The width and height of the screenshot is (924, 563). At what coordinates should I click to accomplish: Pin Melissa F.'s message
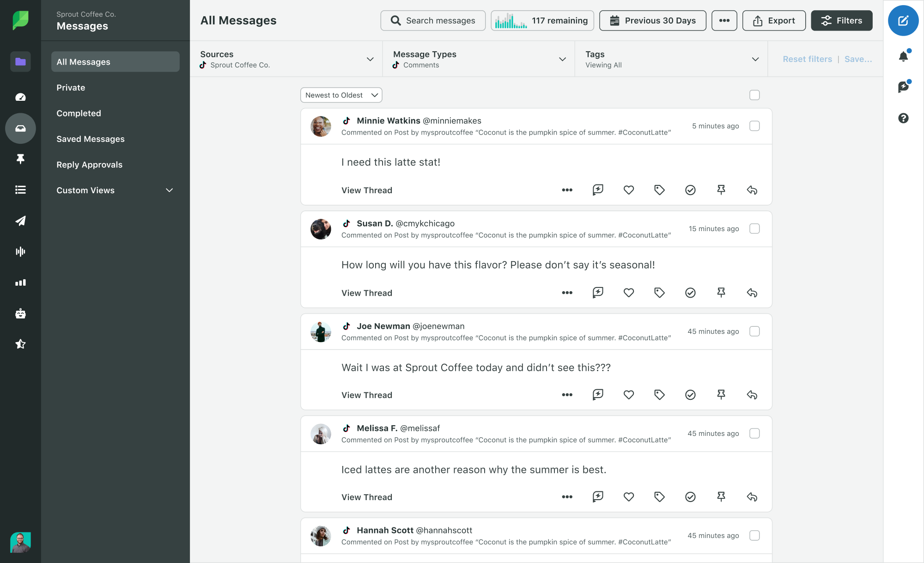721,497
